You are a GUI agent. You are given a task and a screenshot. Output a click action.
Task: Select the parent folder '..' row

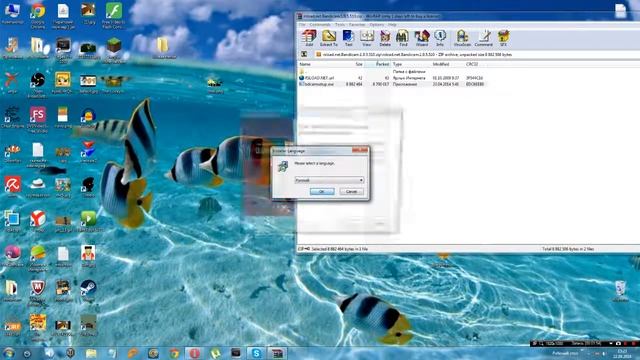pyautogui.click(x=392, y=71)
